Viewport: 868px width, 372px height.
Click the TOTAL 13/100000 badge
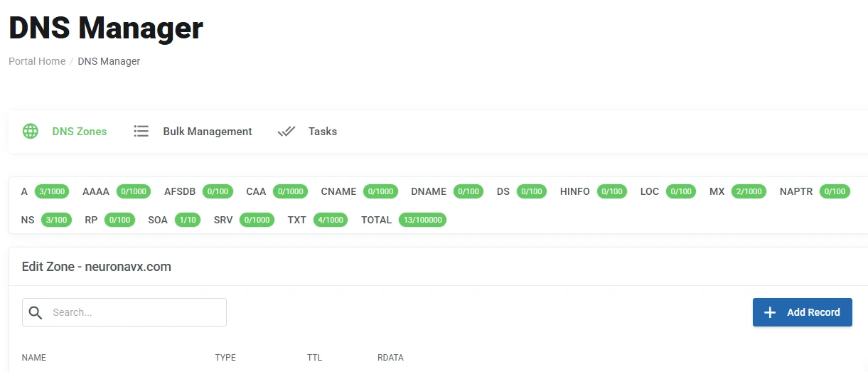coord(422,220)
